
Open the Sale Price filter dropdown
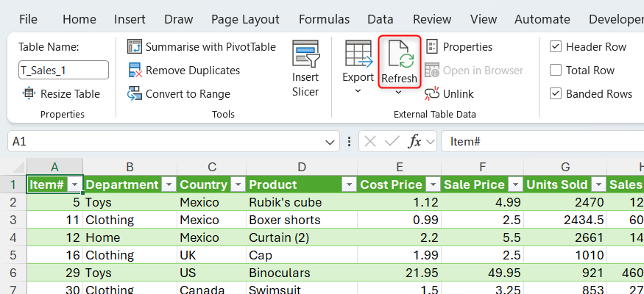pos(515,185)
